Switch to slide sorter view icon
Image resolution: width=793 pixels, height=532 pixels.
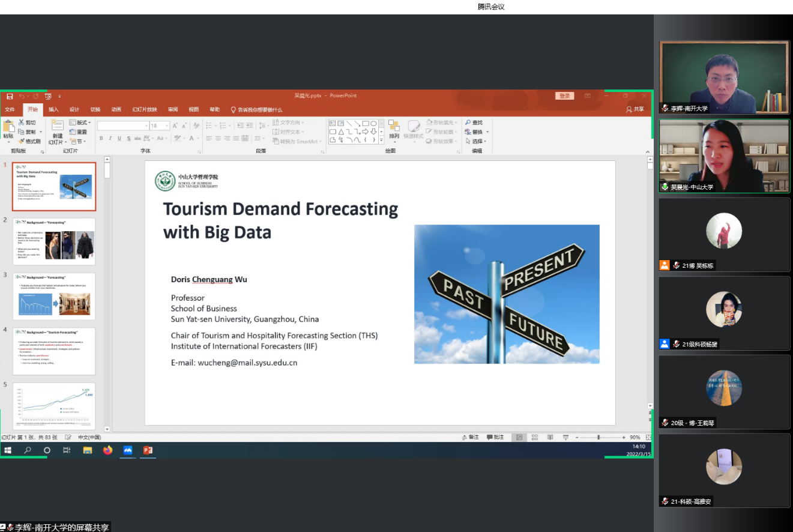click(x=534, y=437)
